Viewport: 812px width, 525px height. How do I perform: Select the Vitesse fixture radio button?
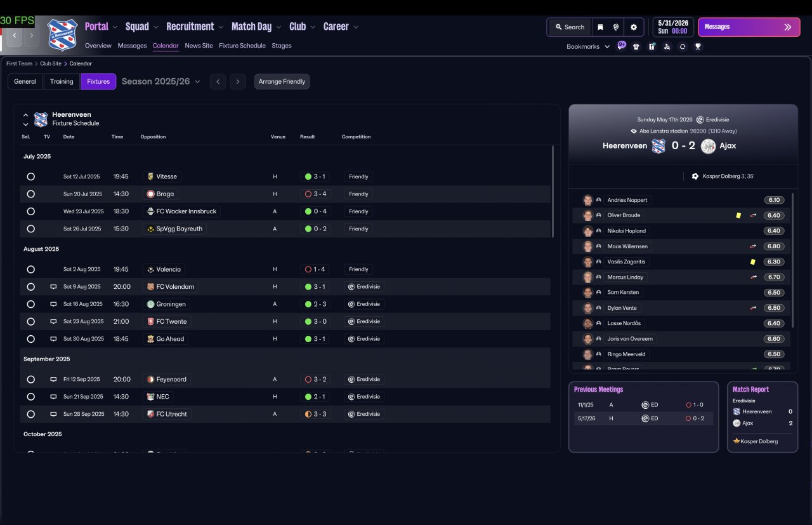click(x=30, y=176)
